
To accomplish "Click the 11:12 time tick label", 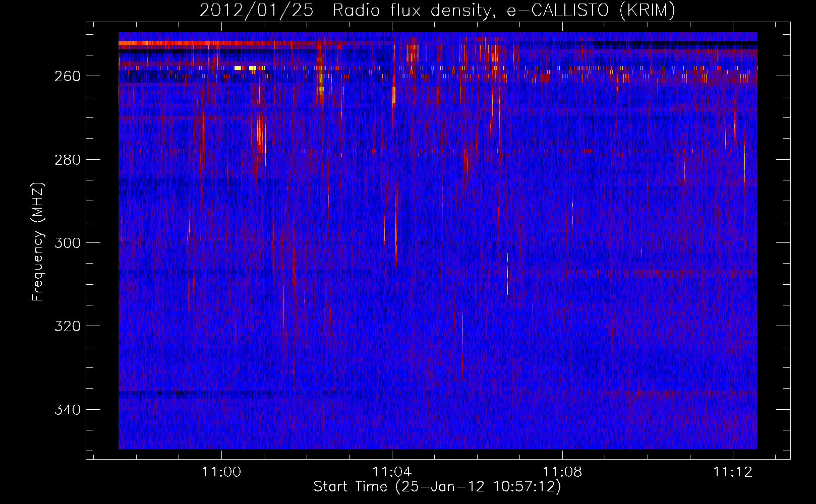I will point(733,472).
